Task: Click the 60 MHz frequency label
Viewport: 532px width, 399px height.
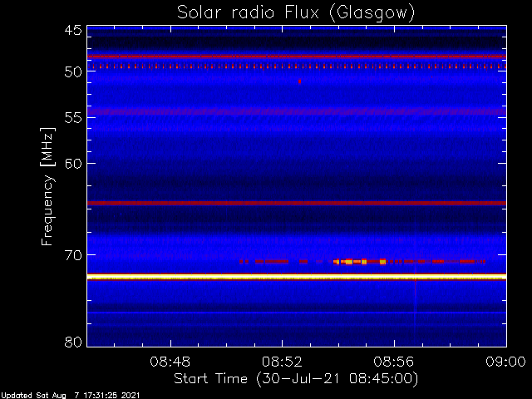Action: coord(73,164)
